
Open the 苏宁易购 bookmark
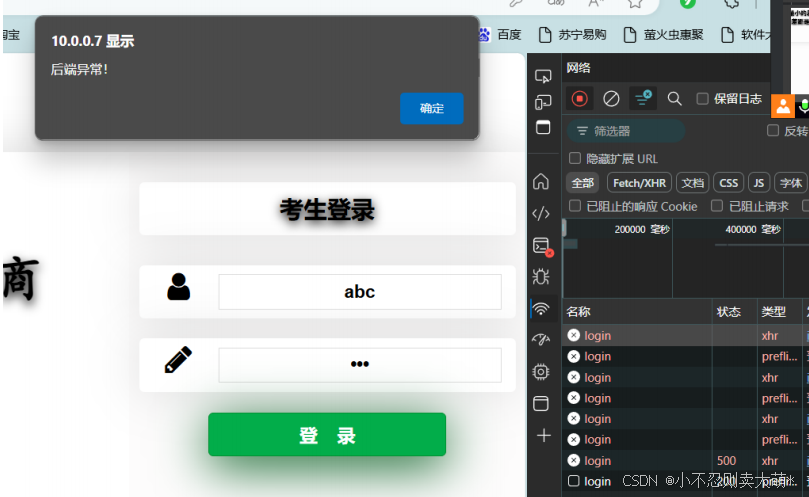[573, 35]
